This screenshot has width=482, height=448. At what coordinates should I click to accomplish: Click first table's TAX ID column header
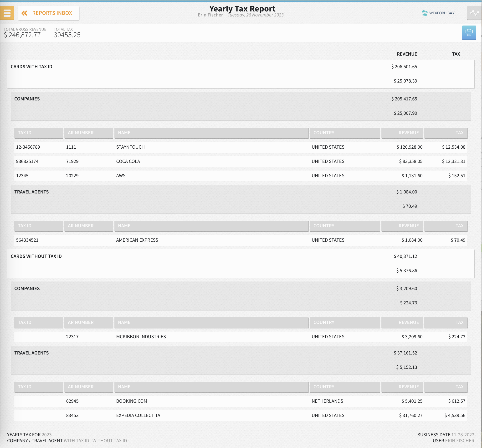pyautogui.click(x=39, y=133)
